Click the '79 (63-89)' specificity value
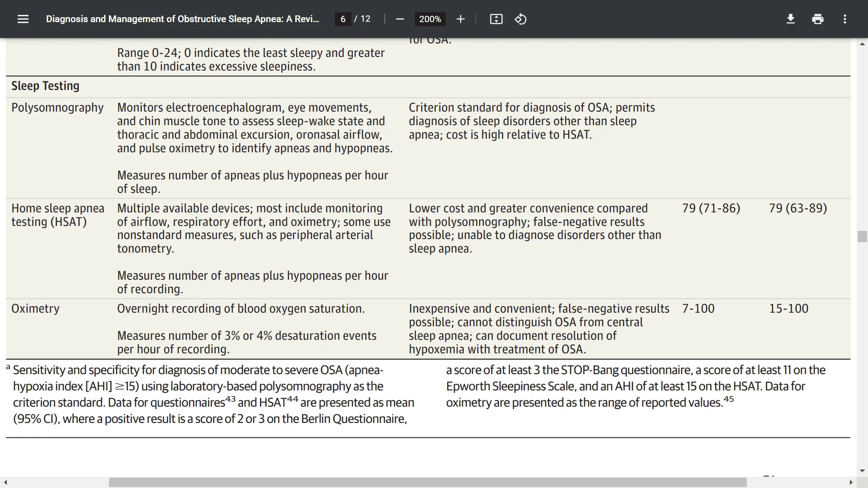The height and width of the screenshot is (488, 868). click(x=798, y=208)
